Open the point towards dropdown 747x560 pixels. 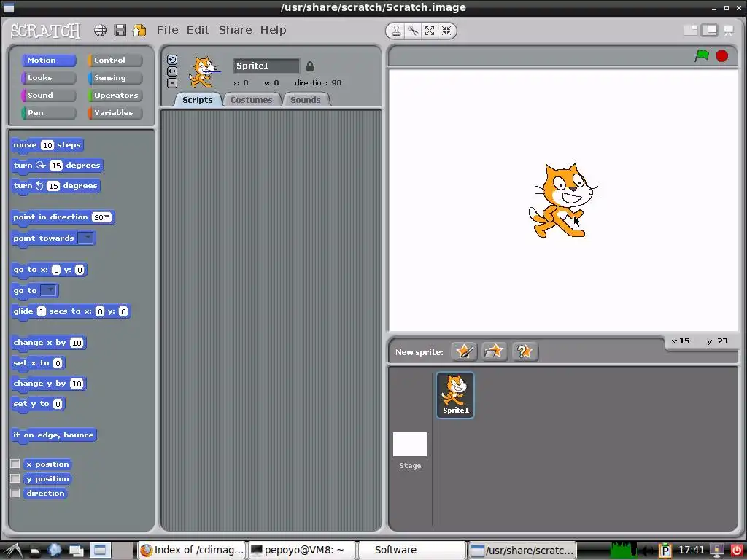[86, 238]
